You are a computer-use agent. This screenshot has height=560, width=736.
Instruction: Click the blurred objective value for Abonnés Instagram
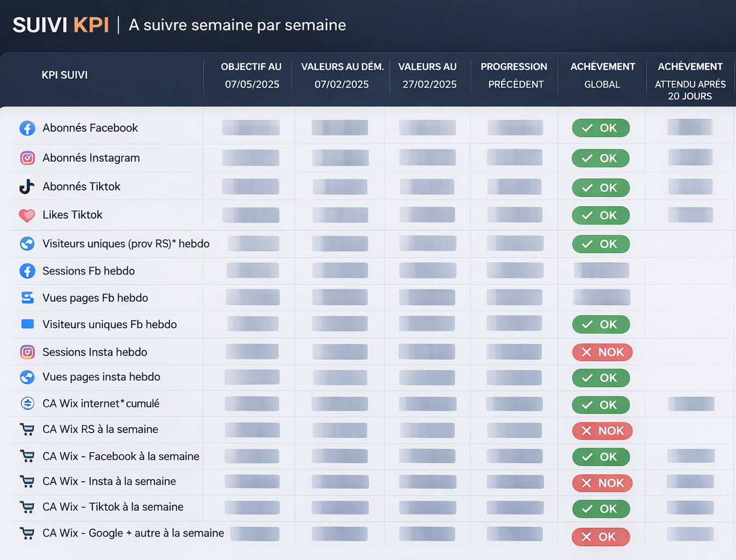tap(251, 158)
